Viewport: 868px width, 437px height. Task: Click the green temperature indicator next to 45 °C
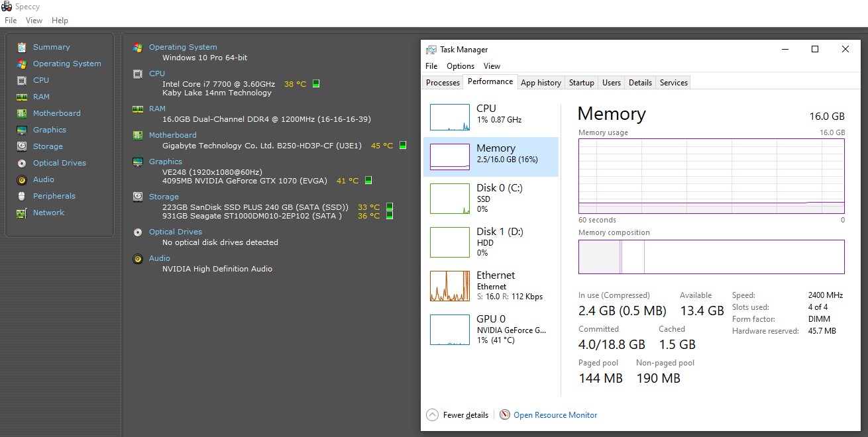point(403,145)
